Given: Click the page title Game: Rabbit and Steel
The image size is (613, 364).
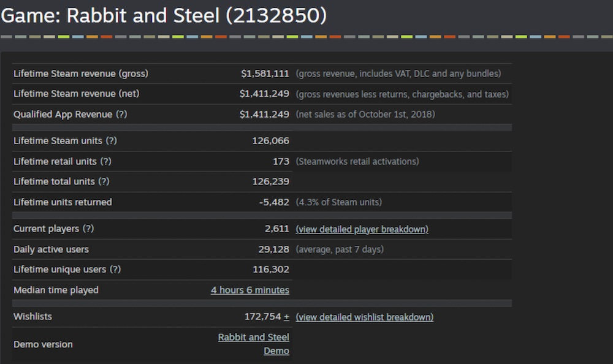Looking at the screenshot, I should [164, 16].
